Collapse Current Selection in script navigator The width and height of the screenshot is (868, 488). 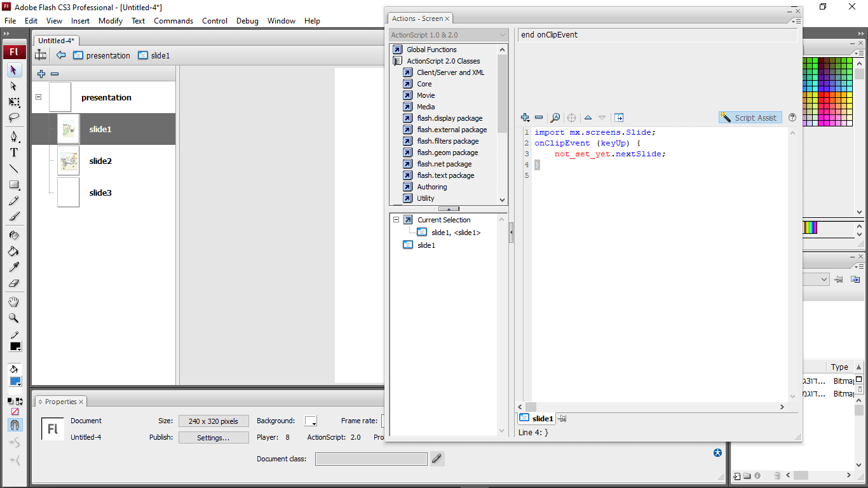397,220
